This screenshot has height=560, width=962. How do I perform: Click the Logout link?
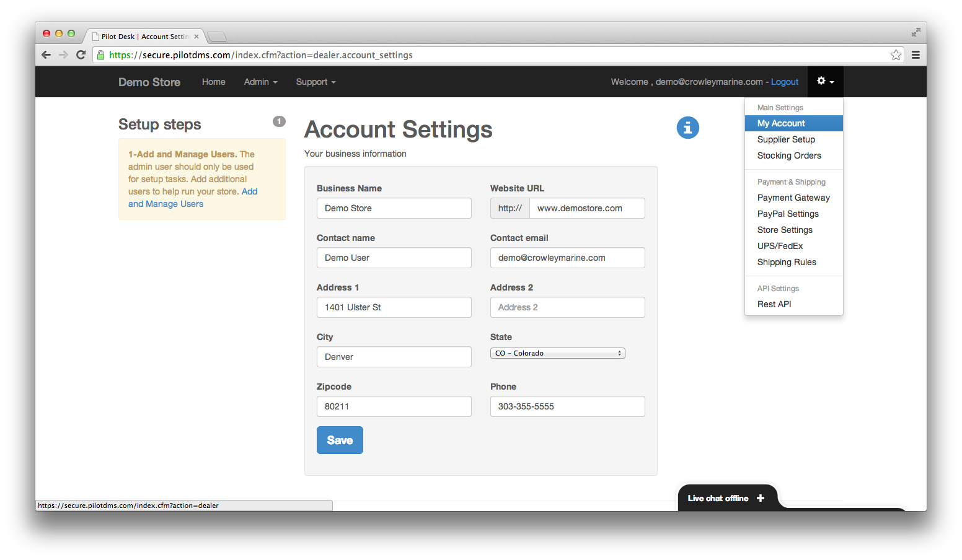pyautogui.click(x=784, y=81)
